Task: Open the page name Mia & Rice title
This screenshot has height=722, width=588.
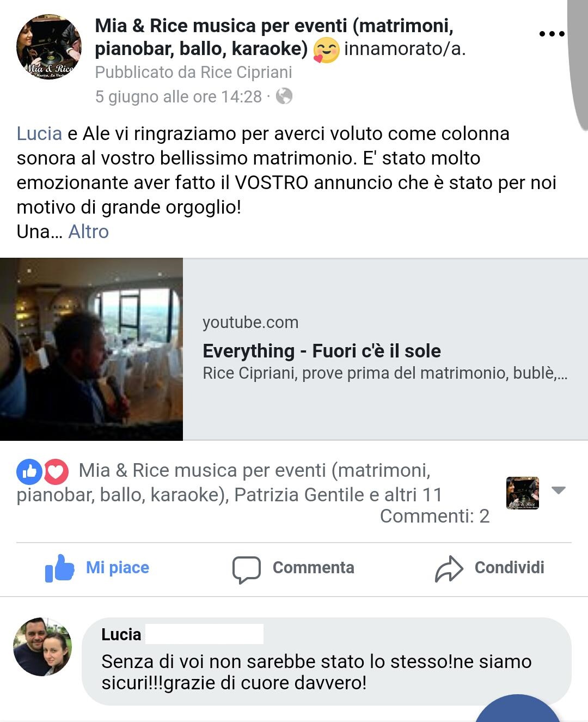Action: (x=274, y=37)
